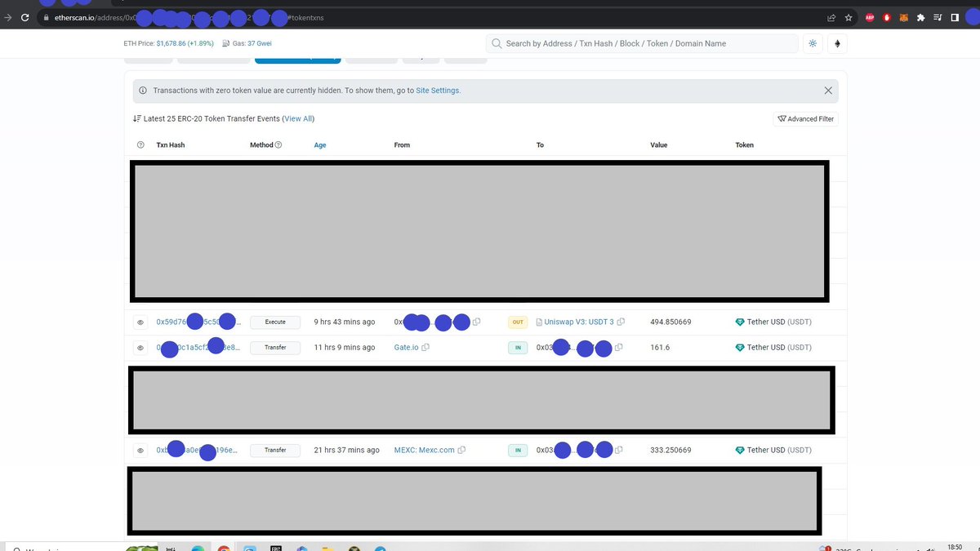View details of the Gate.io transaction
The image size is (980, 551).
pos(140,348)
